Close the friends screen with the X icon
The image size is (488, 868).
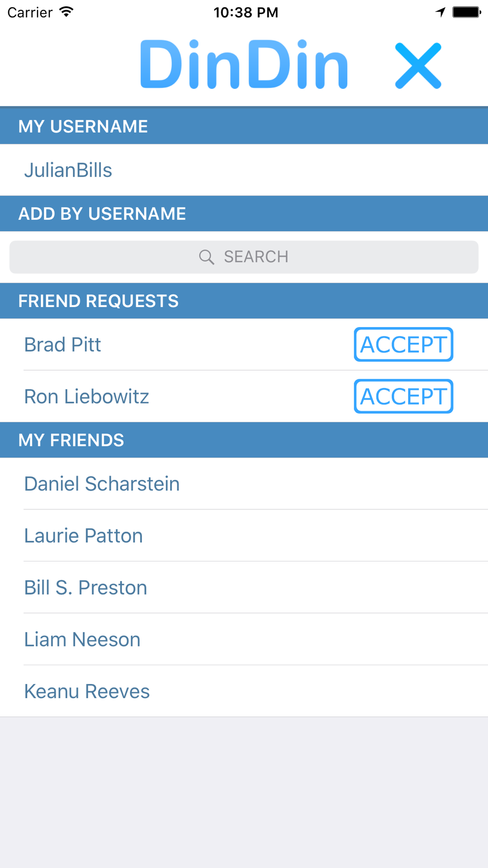[418, 65]
